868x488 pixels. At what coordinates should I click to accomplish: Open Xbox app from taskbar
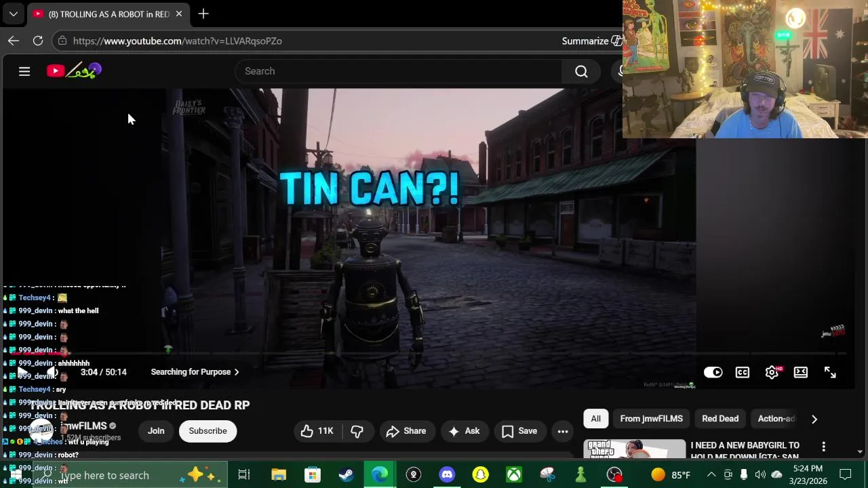514,475
